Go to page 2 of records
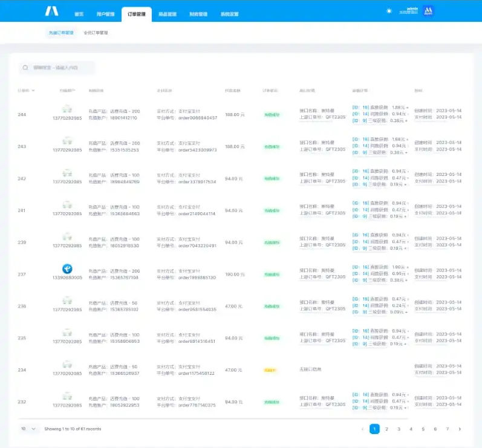Viewport: 482px width, 448px height. [x=386, y=429]
